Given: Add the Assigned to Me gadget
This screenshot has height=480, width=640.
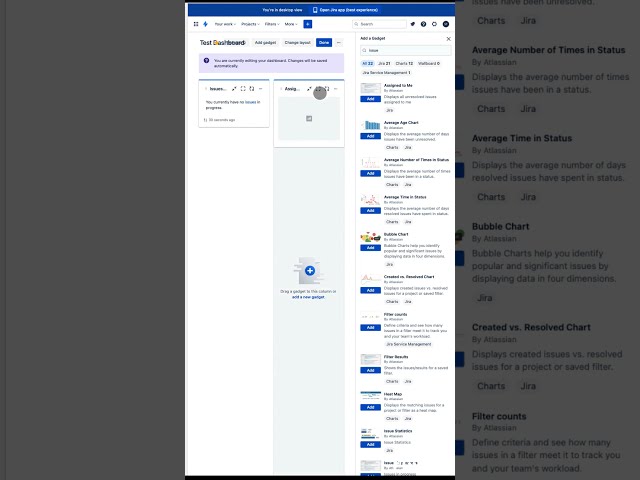Looking at the screenshot, I should pos(371,99).
